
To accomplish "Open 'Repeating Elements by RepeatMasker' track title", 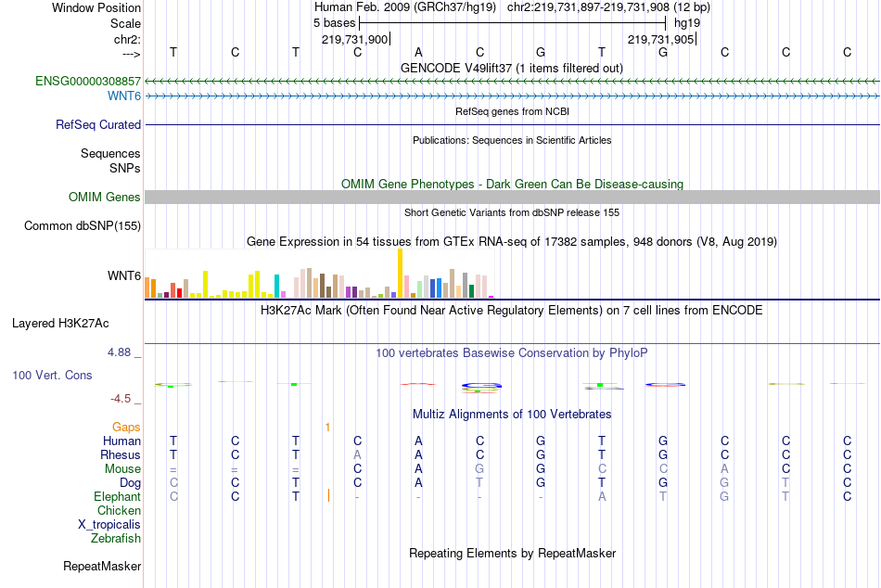I will (512, 553).
